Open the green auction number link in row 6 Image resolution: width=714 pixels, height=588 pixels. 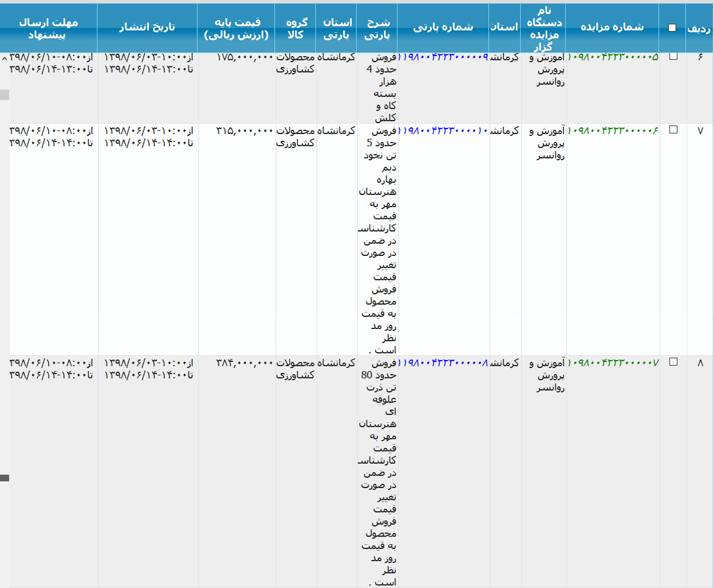[x=613, y=57]
